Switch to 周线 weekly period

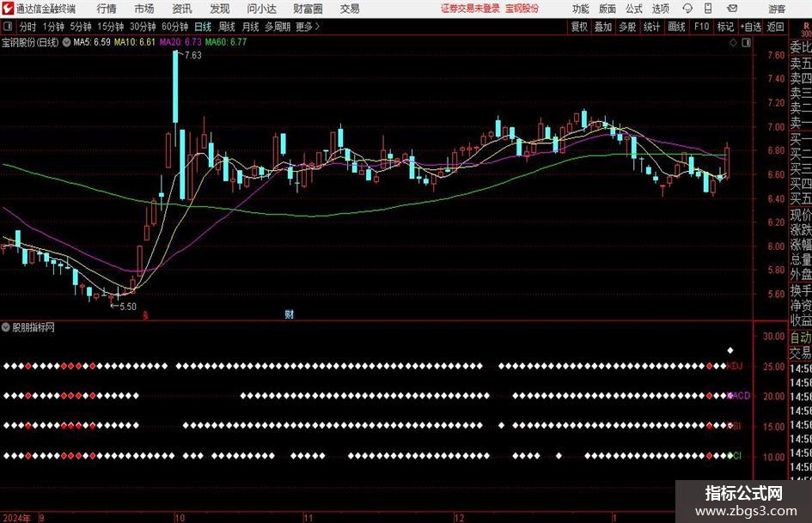click(x=227, y=27)
